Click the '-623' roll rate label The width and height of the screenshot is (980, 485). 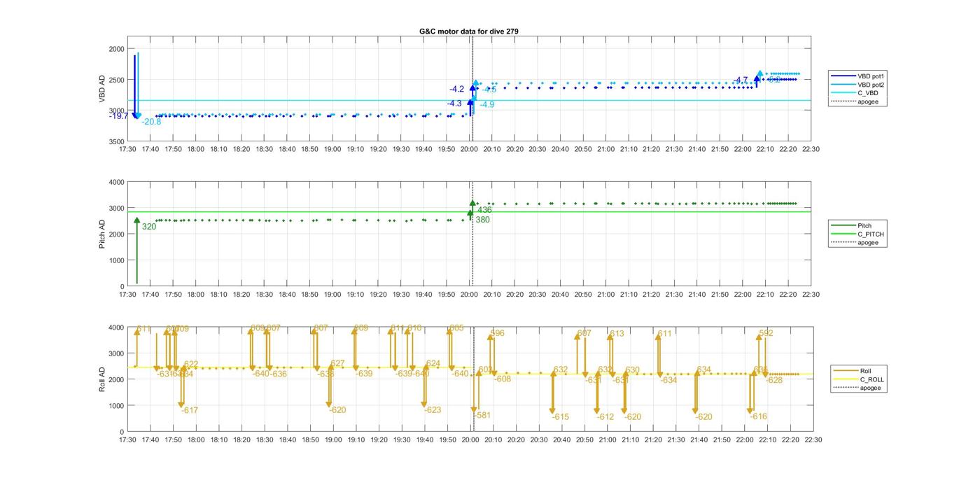tap(433, 410)
